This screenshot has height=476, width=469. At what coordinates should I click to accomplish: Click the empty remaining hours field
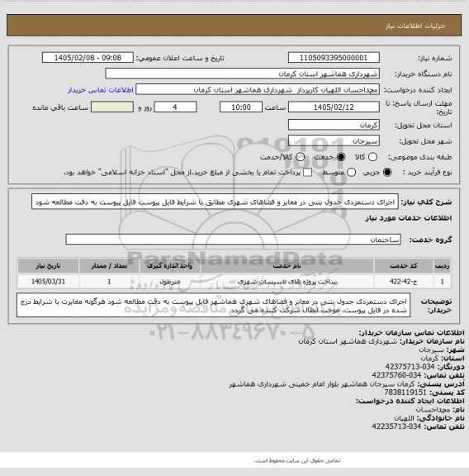pos(112,107)
